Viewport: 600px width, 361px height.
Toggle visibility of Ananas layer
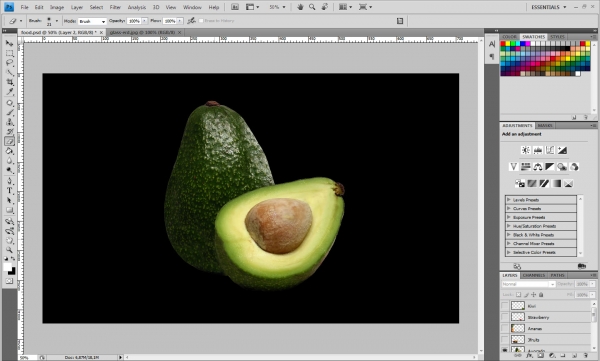[x=505, y=328]
